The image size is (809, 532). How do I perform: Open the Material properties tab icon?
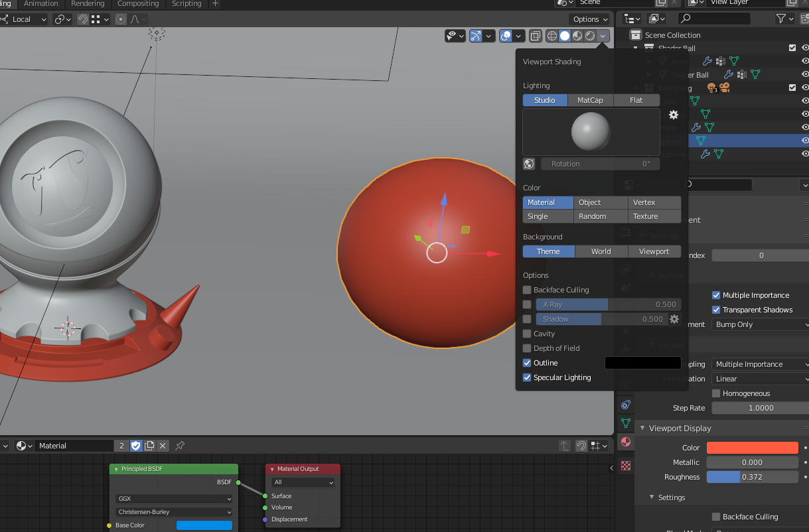[625, 442]
